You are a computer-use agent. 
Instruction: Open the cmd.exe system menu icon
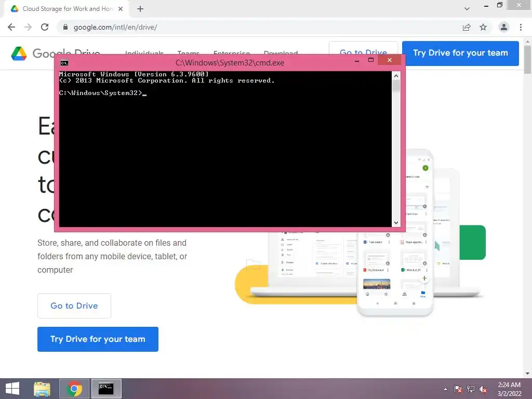64,63
